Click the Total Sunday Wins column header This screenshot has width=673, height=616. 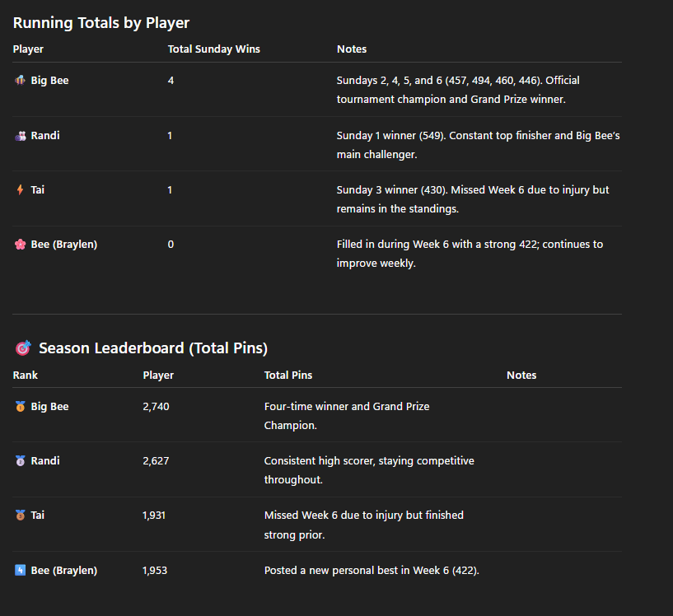tap(213, 49)
